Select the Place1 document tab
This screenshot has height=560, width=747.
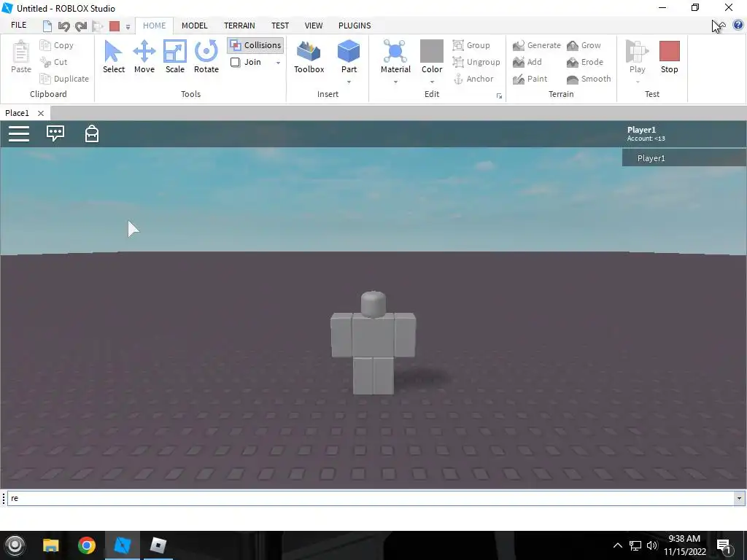pos(18,113)
